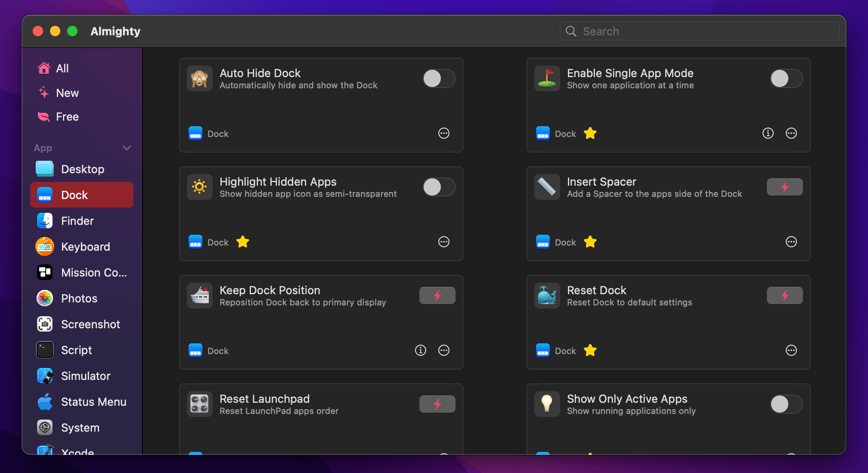Image resolution: width=868 pixels, height=473 pixels.
Task: Click 'Show running applications only' description
Action: [x=631, y=411]
